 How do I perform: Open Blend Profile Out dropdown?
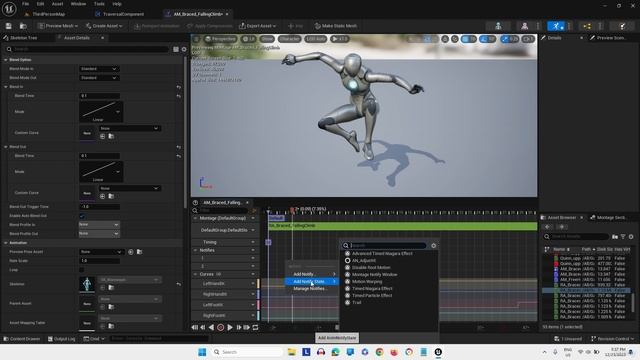[x=98, y=234]
